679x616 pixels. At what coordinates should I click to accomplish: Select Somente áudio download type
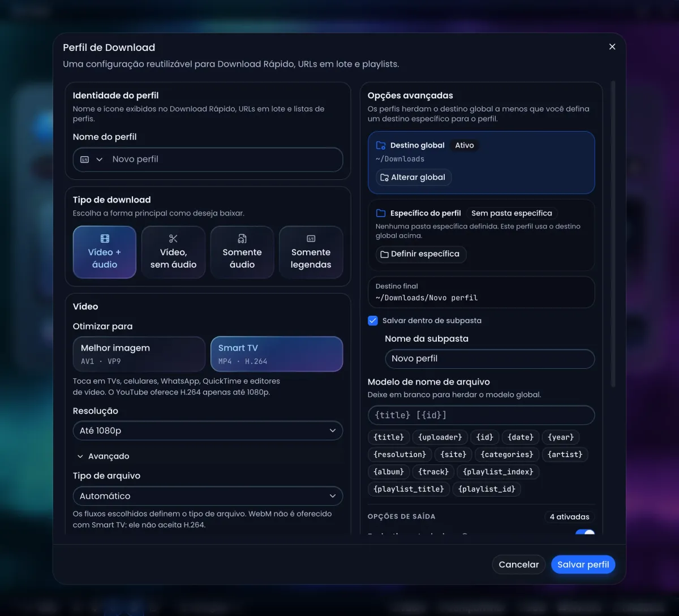click(242, 252)
